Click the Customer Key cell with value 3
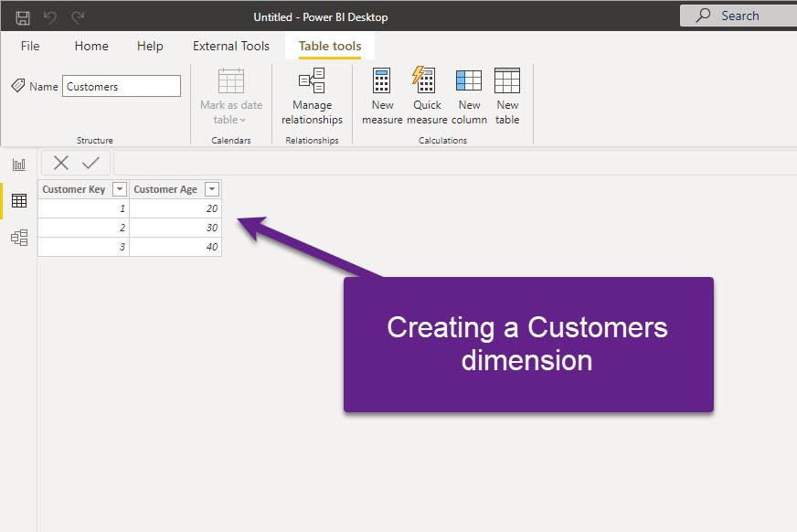The height and width of the screenshot is (532, 797). [x=83, y=247]
